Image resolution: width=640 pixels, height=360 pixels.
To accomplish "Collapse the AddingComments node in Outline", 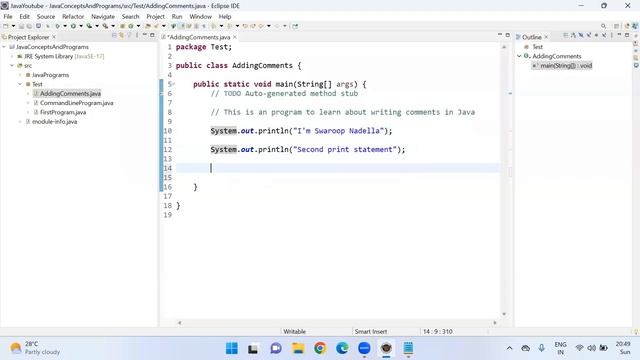I will [x=519, y=56].
